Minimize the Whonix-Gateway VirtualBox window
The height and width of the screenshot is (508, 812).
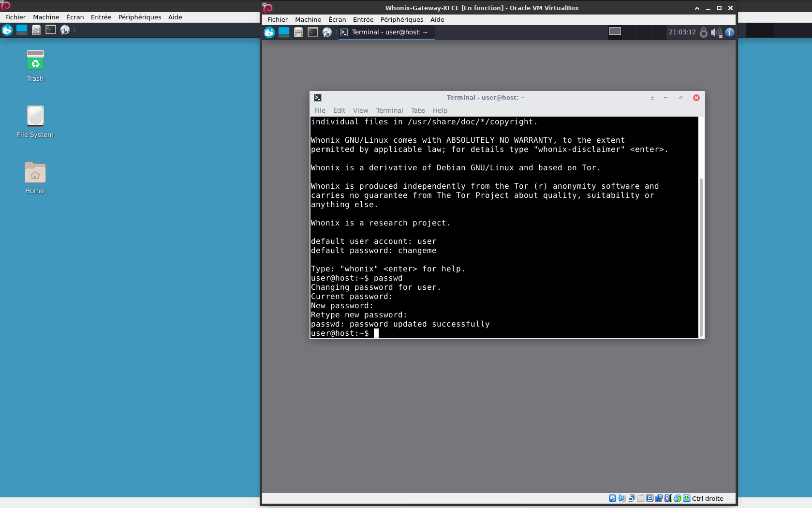(x=708, y=8)
